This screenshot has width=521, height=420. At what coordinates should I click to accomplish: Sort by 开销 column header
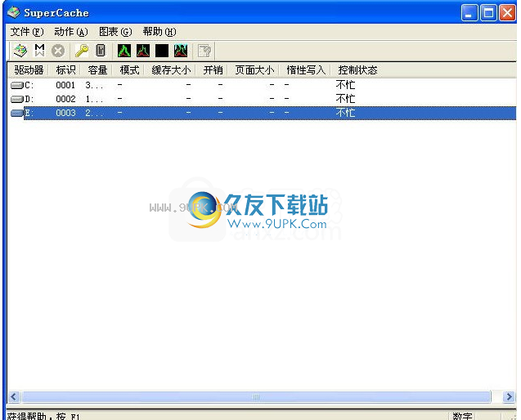point(213,70)
